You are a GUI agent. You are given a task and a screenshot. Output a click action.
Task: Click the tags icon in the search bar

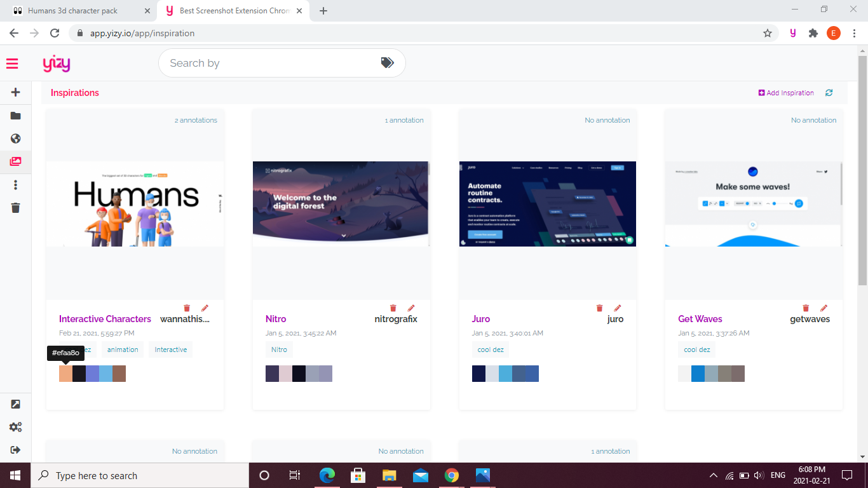tap(387, 63)
